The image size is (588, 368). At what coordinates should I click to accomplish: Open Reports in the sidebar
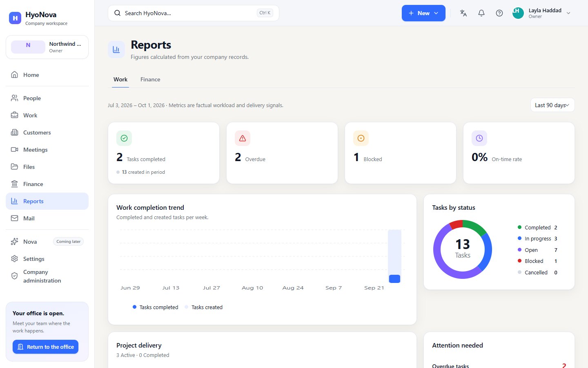coord(47,201)
